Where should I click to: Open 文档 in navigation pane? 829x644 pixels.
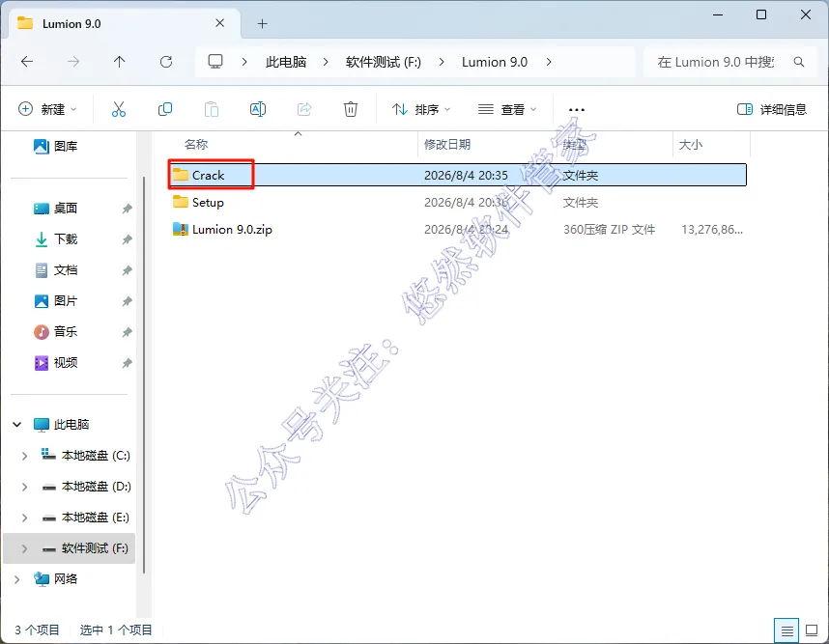tap(66, 270)
